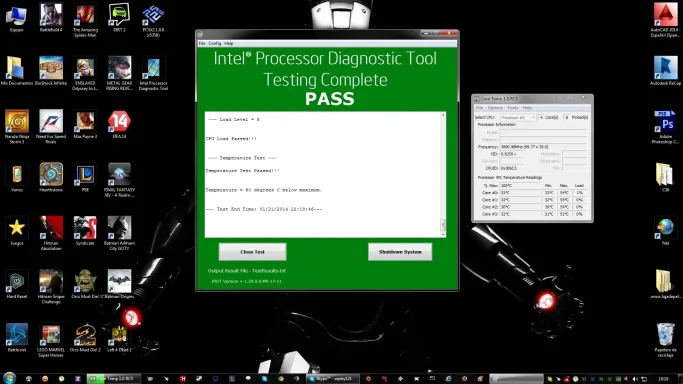The image size is (683, 384).
Task: Open Batman Arkham Origins shortcut
Action: (119, 282)
